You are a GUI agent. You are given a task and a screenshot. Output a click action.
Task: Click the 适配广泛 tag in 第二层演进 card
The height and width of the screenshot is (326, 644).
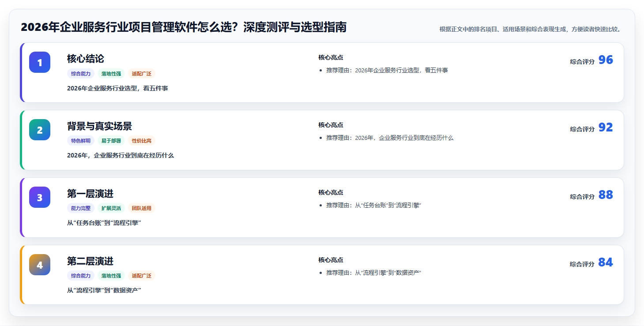[142, 276]
